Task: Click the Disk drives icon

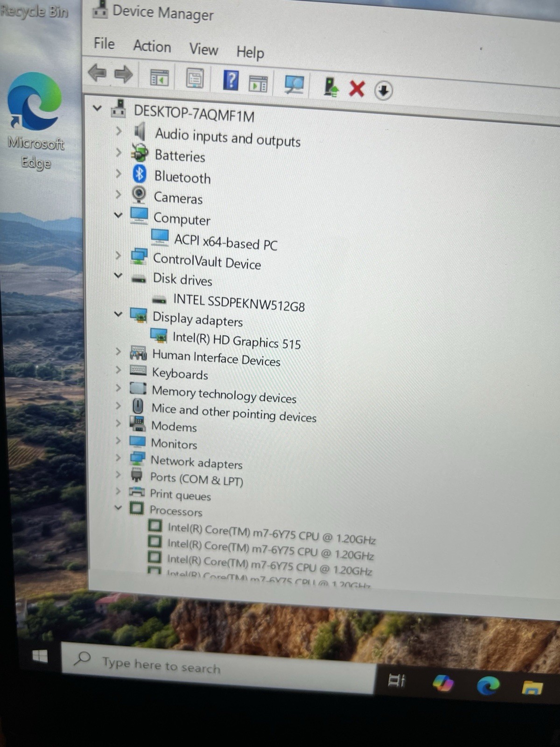Action: [x=139, y=279]
